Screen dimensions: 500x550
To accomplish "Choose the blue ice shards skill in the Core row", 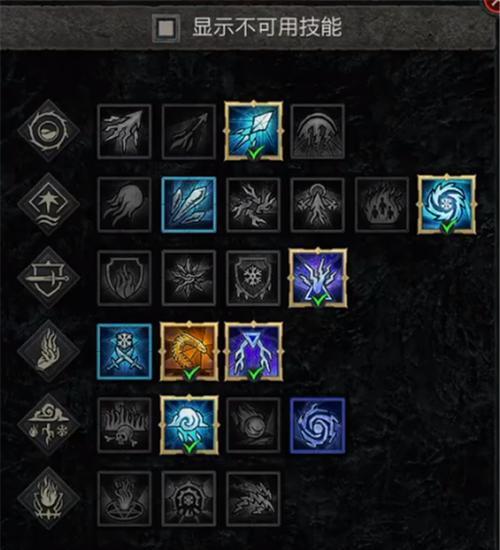I will [189, 204].
